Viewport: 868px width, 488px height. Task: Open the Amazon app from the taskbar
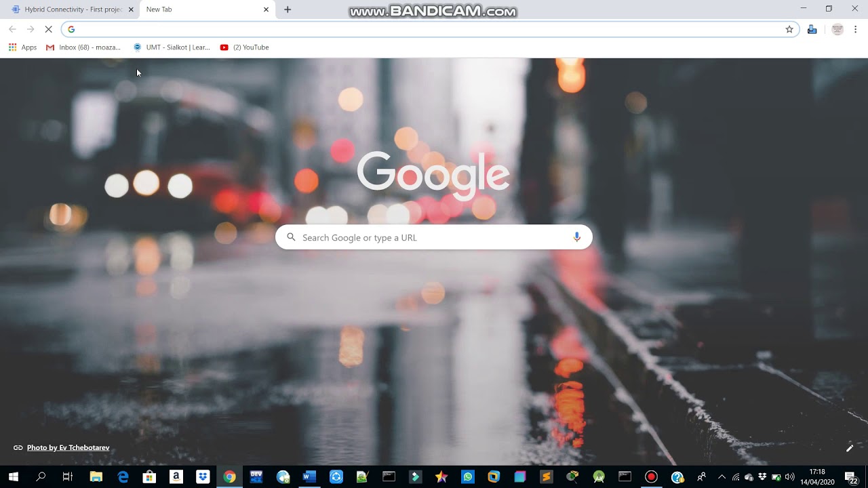point(176,476)
